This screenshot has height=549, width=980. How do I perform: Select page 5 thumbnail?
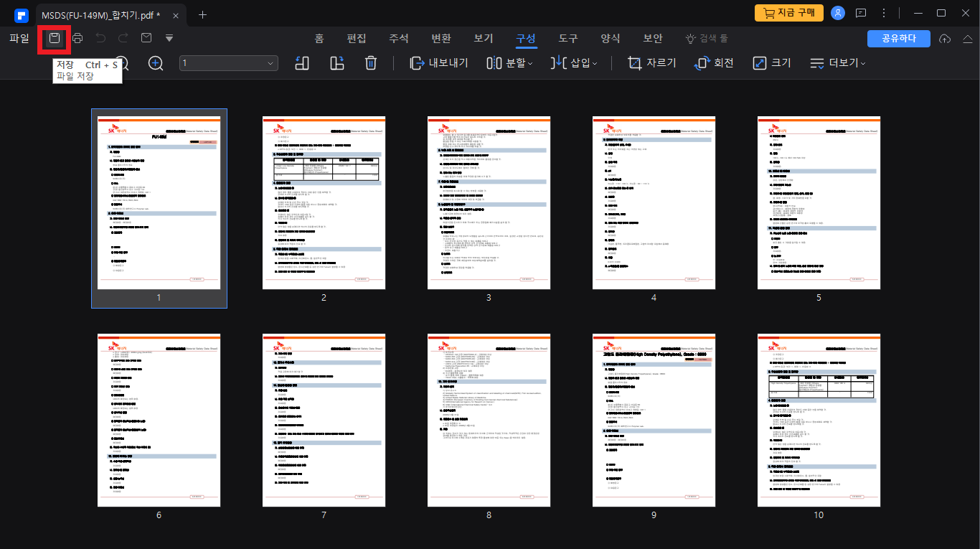pos(819,203)
